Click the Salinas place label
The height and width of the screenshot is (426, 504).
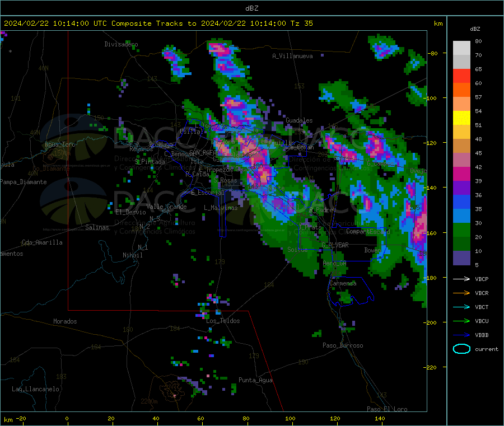tap(97, 227)
